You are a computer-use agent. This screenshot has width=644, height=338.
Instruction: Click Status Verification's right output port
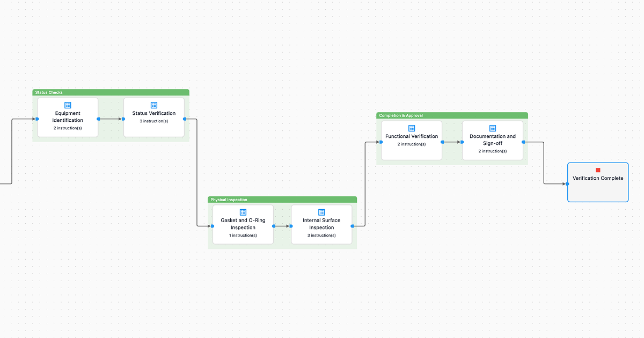pos(185,119)
